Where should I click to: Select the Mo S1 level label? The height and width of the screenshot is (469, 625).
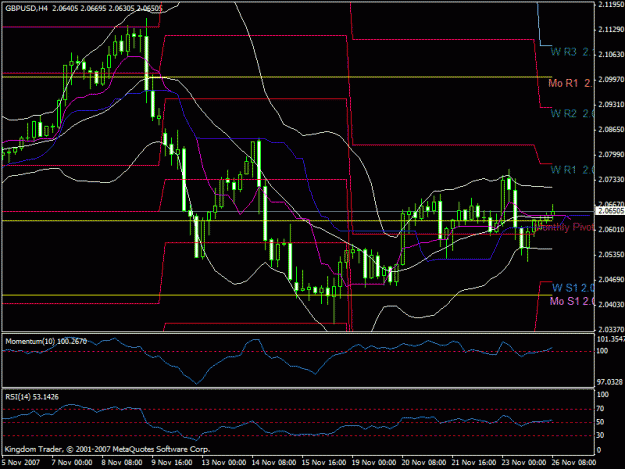572,301
